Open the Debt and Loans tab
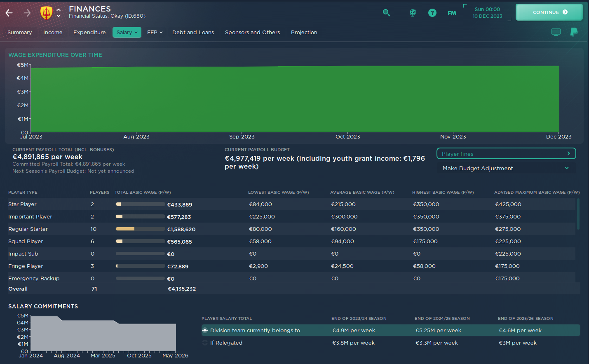Image resolution: width=589 pixels, height=364 pixels. coord(193,32)
